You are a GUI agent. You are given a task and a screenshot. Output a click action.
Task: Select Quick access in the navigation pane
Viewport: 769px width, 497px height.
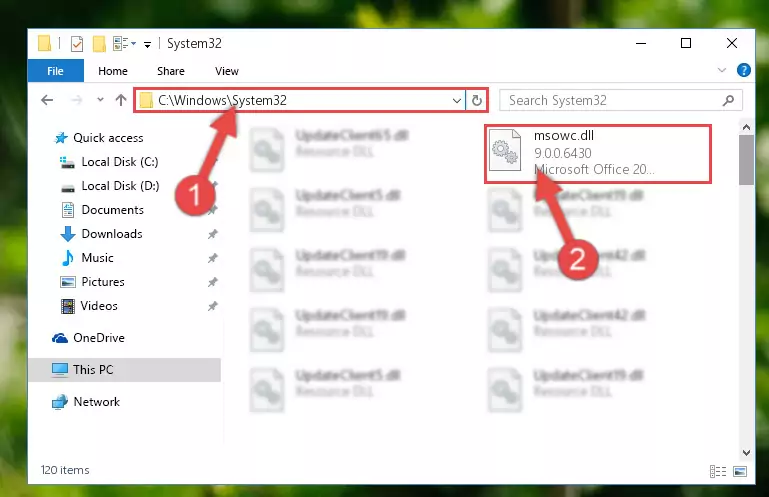[x=108, y=138]
